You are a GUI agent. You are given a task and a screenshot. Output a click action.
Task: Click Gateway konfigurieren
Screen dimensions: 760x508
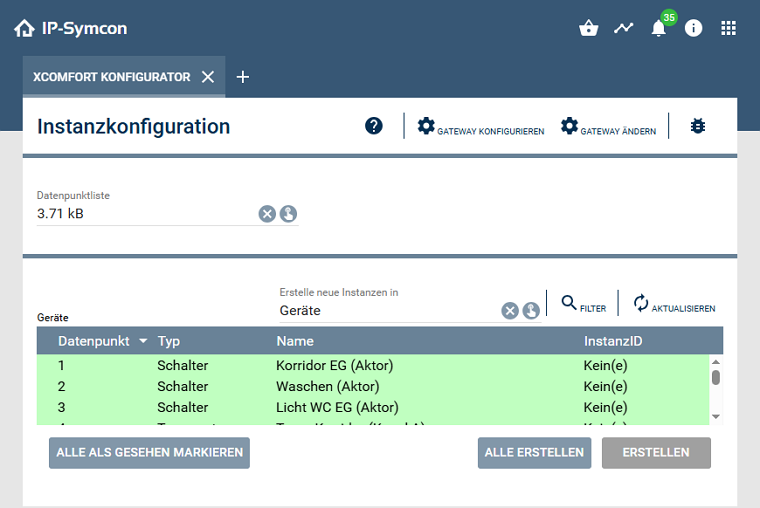pyautogui.click(x=481, y=127)
